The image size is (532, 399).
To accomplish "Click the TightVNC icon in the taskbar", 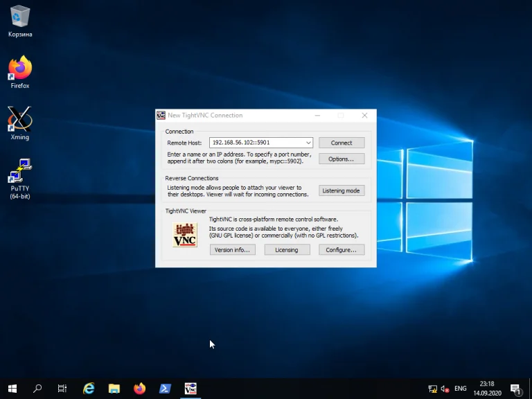I will [x=190, y=389].
